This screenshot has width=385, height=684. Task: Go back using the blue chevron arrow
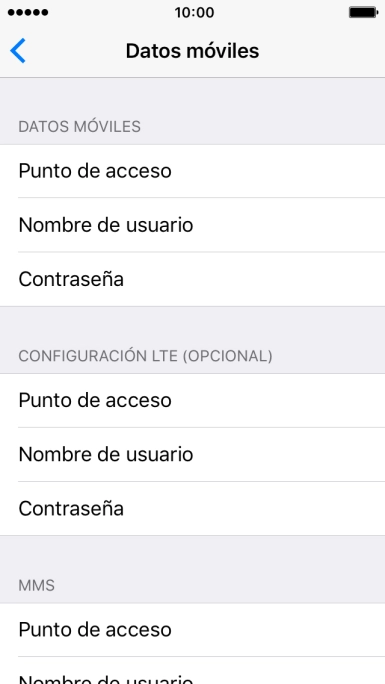pos(18,51)
